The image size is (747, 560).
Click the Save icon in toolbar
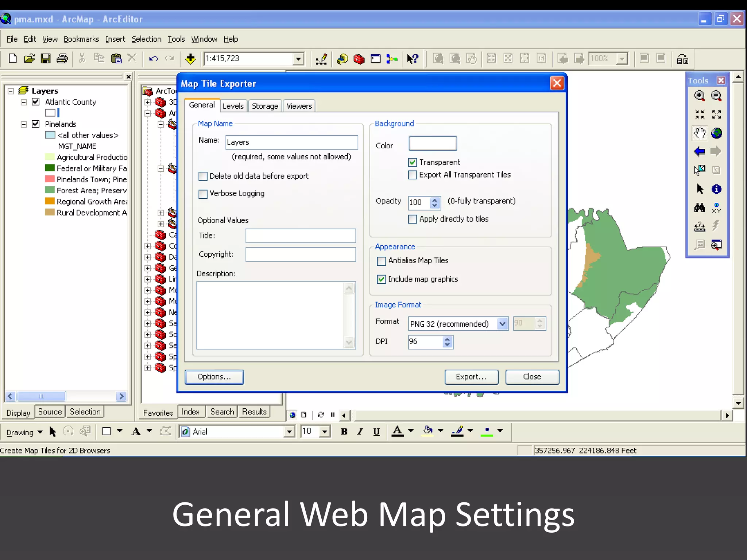click(x=46, y=58)
